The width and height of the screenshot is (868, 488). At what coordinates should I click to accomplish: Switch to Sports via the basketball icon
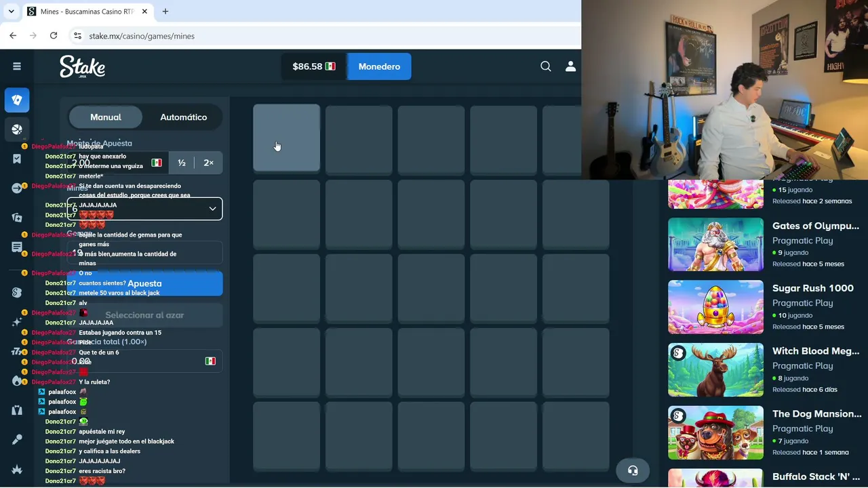[17, 129]
